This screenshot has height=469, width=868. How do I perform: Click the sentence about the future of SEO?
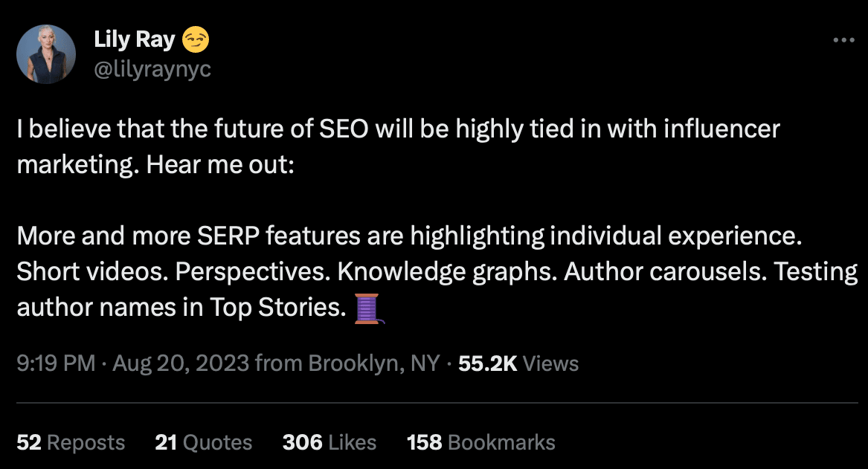(398, 129)
